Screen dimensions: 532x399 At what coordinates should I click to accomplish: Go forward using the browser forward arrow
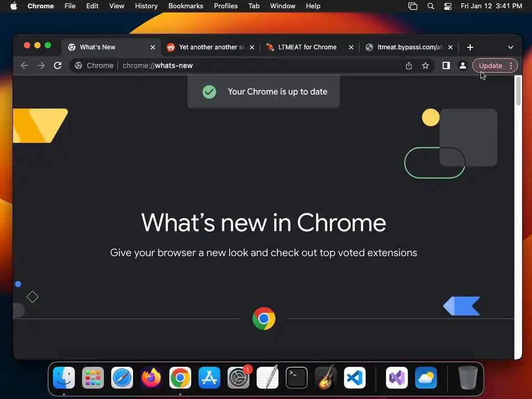[41, 65]
